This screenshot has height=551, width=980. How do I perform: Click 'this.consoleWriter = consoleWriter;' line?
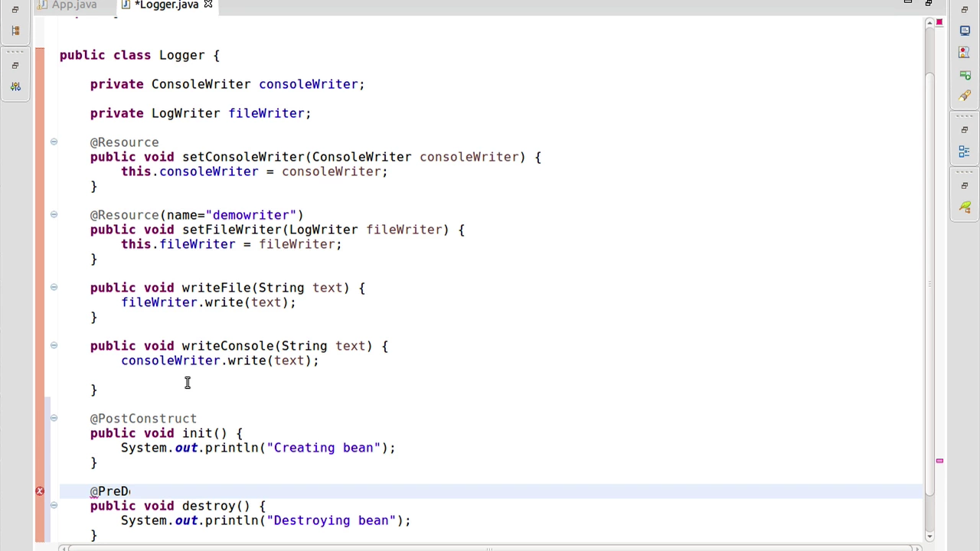point(254,171)
